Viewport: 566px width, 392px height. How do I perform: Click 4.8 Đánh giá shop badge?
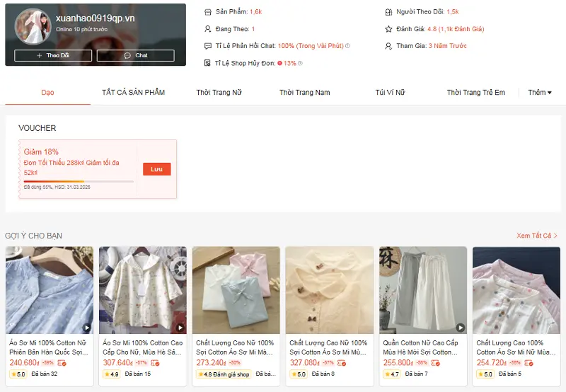(224, 374)
